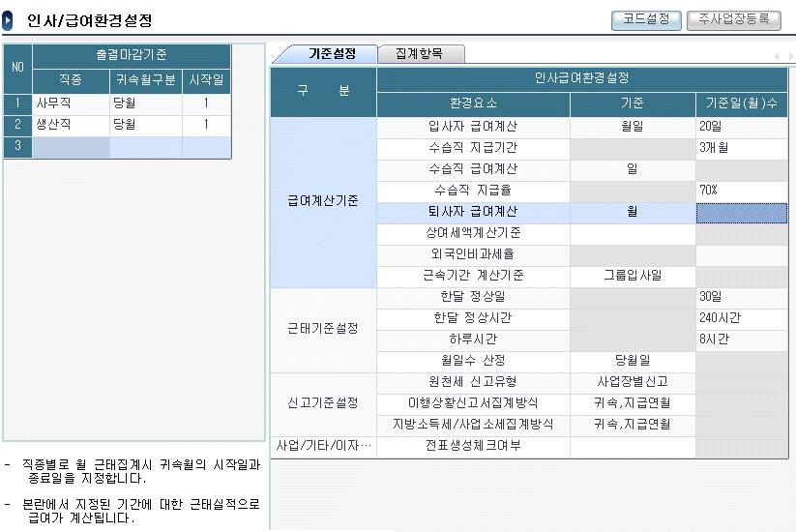Open the 퇴사자 급여계산 기준 cell showing 월
Viewport: 796px width, 532px height.
633,212
